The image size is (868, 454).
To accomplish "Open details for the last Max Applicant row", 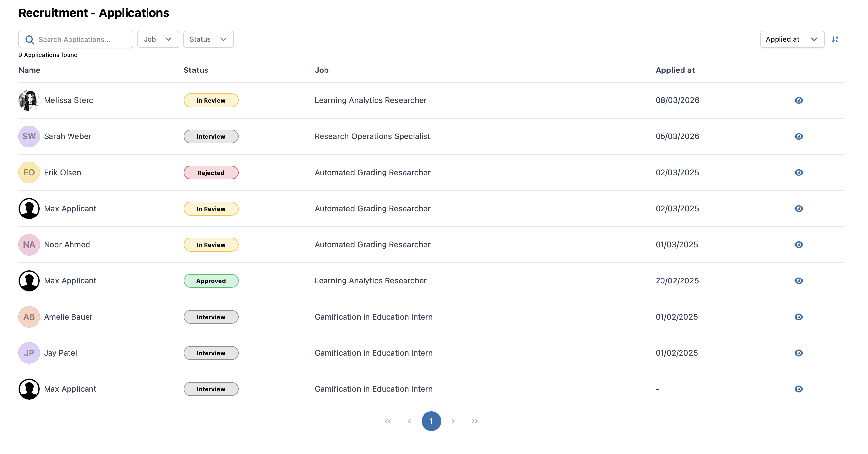I will (x=799, y=389).
